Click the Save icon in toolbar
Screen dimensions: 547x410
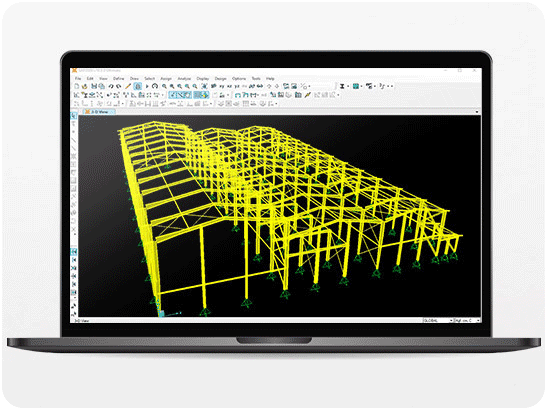[94, 86]
